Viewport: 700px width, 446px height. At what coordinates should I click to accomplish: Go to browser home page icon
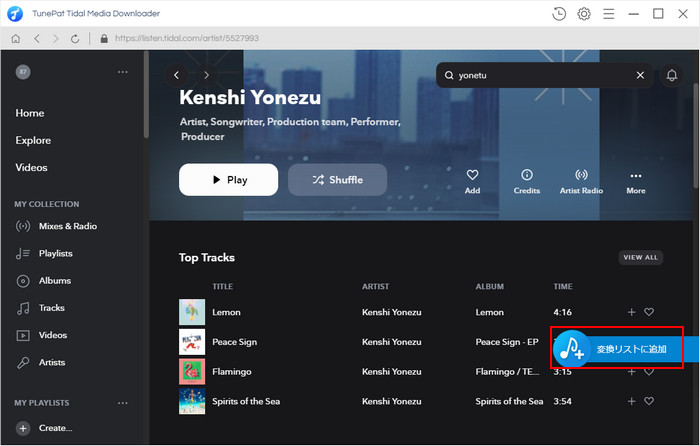click(16, 38)
